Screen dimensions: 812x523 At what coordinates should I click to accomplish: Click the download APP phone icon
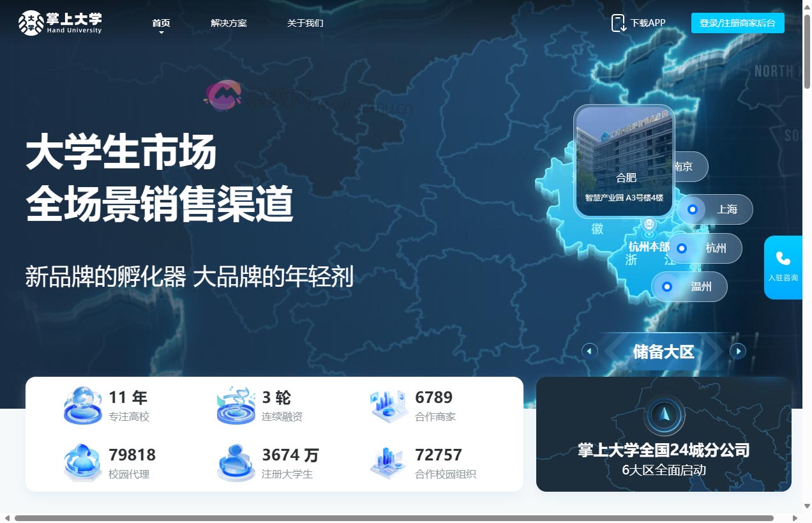pyautogui.click(x=619, y=23)
